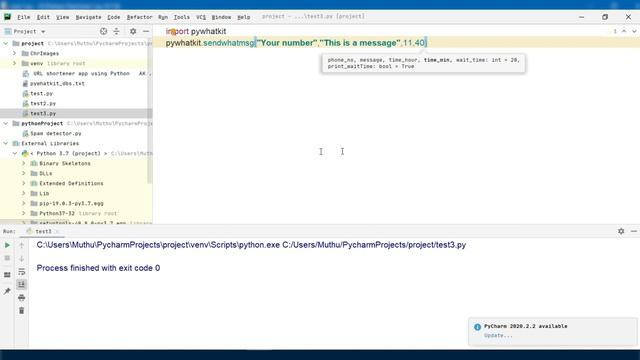Pin the Run tab
640x360 pixels.
point(7,291)
